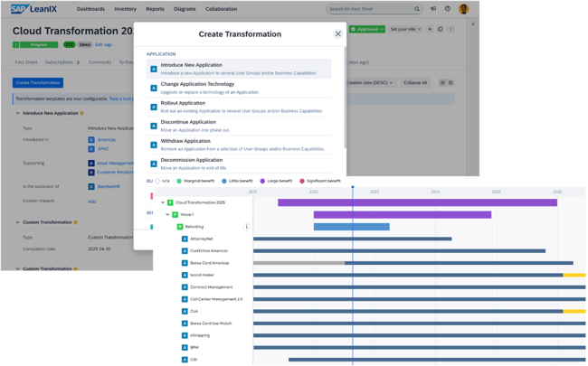The image size is (588, 366).
Task: Open the user profile avatar
Action: (463, 9)
